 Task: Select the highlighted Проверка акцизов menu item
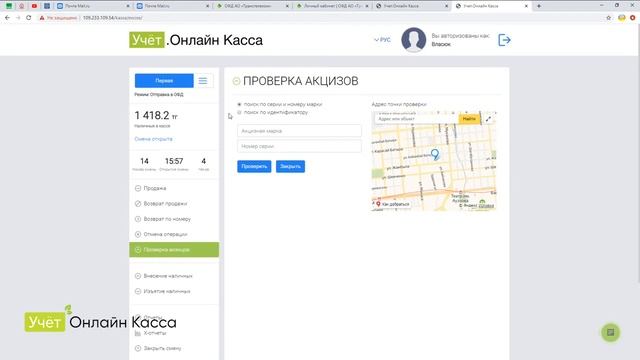pyautogui.click(x=174, y=250)
